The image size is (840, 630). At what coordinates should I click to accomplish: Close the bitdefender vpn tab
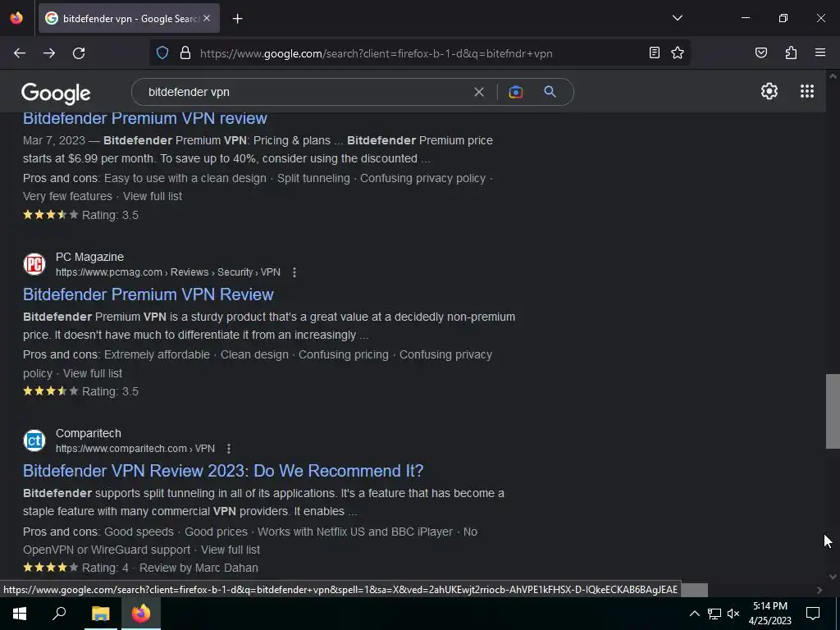coord(207,18)
